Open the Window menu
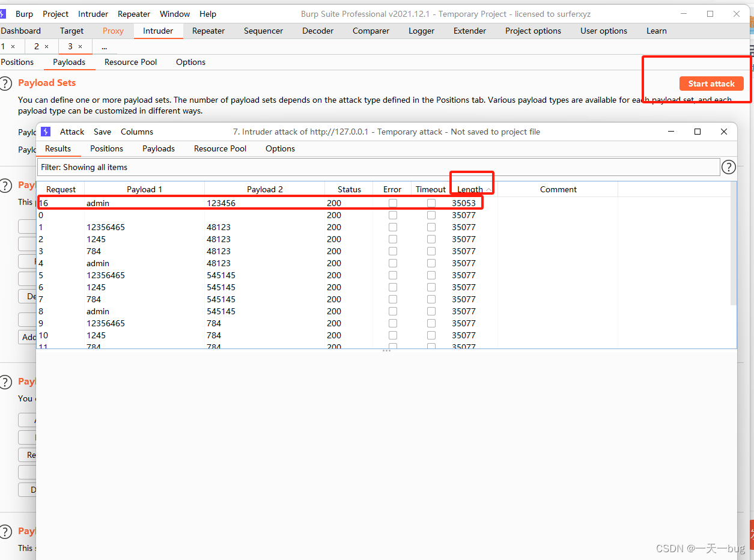The image size is (754, 560). tap(175, 14)
